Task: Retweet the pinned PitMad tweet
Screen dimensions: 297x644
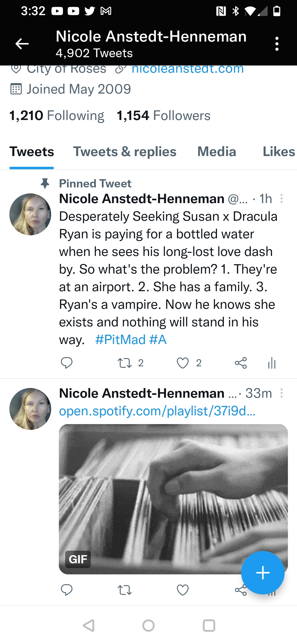Action: (x=125, y=363)
